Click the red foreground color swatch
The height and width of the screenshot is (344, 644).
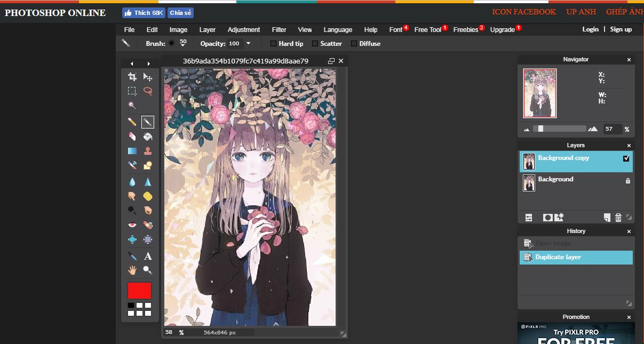[139, 291]
